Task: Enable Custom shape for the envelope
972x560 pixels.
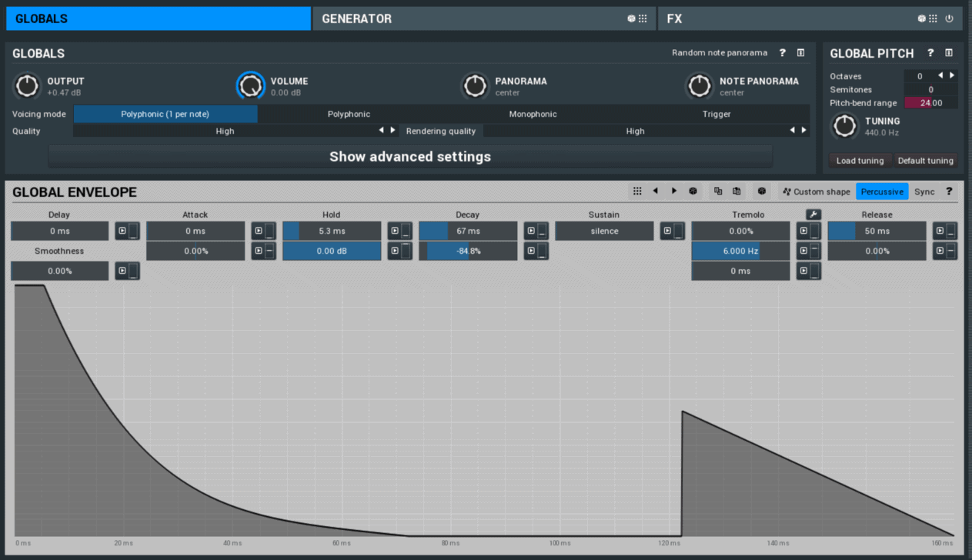Action: (817, 192)
